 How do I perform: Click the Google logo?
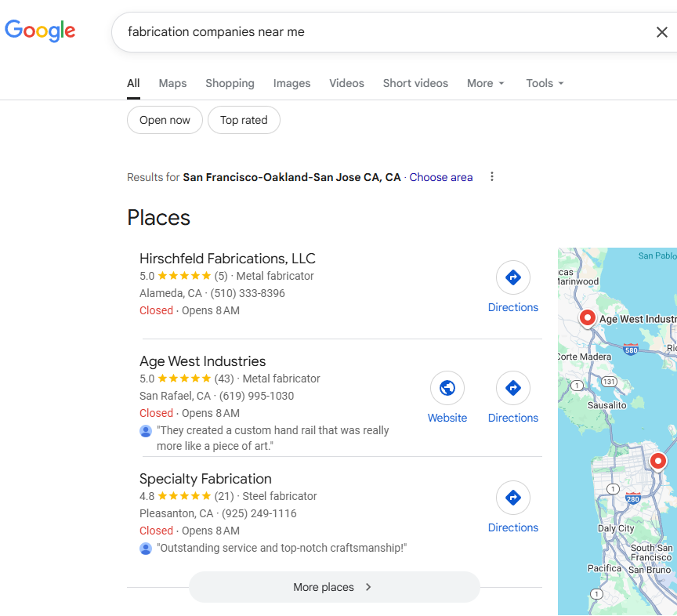pyautogui.click(x=40, y=31)
